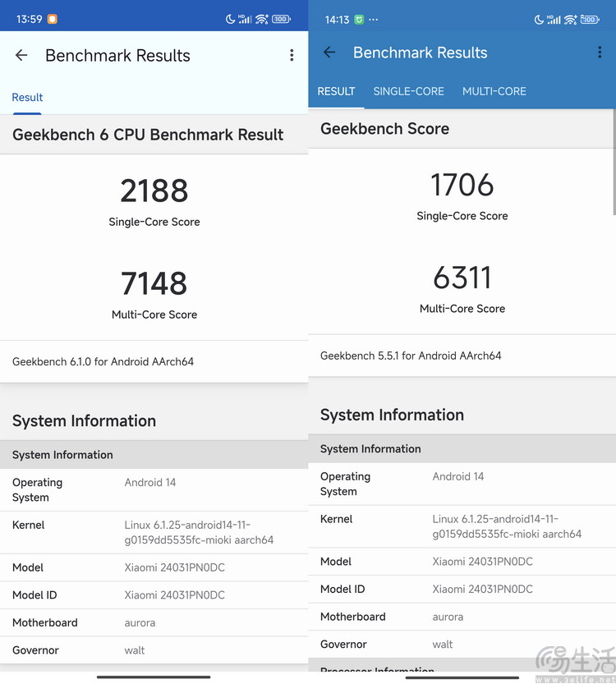Tap back arrow in blue Geekbench 5 header
This screenshot has height=684, width=616.
[329, 53]
